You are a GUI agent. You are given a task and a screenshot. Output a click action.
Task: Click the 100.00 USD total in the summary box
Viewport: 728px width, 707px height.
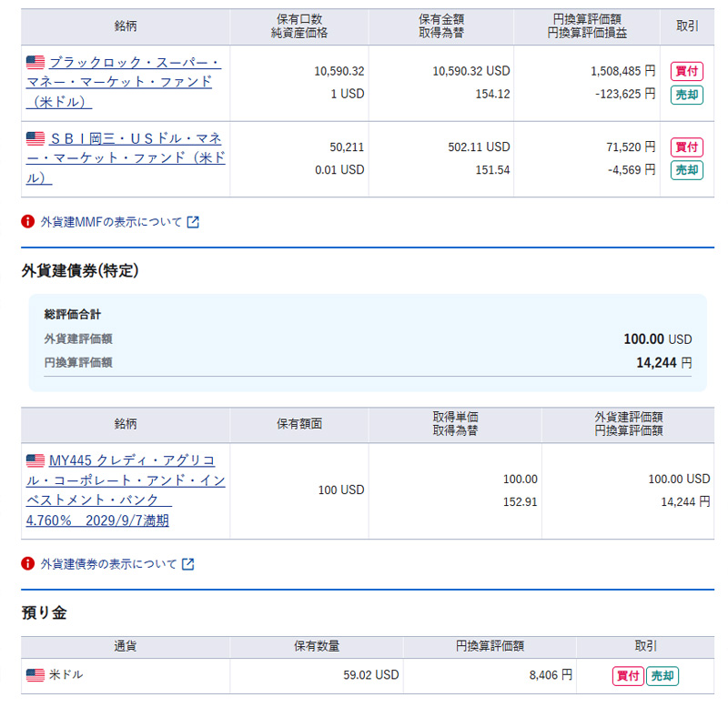(x=658, y=338)
